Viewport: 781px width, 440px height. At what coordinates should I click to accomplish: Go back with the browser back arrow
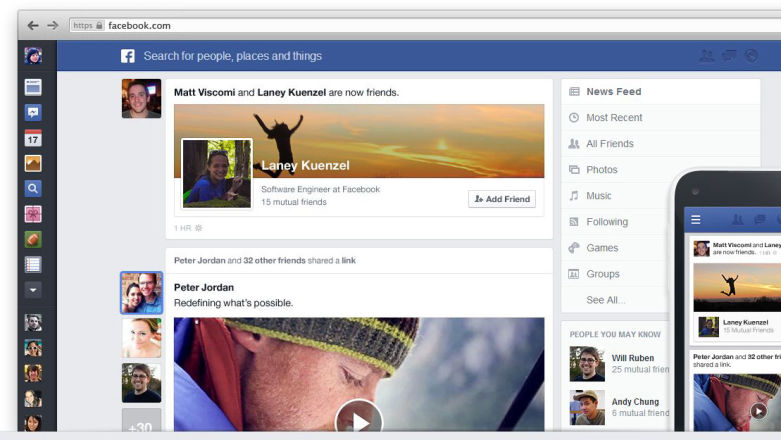pos(33,25)
